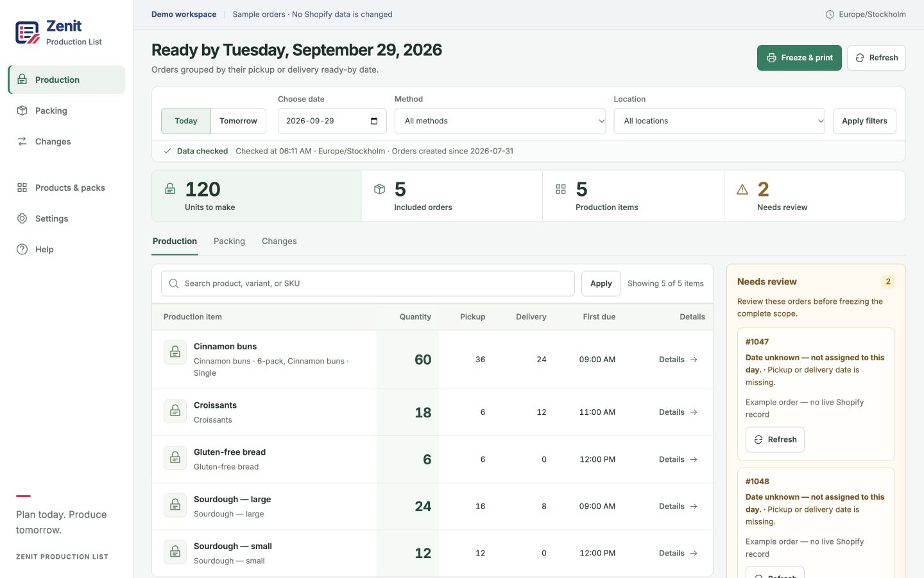Click the Packing box icon in sidebar
The image size is (924, 578).
[x=22, y=110]
